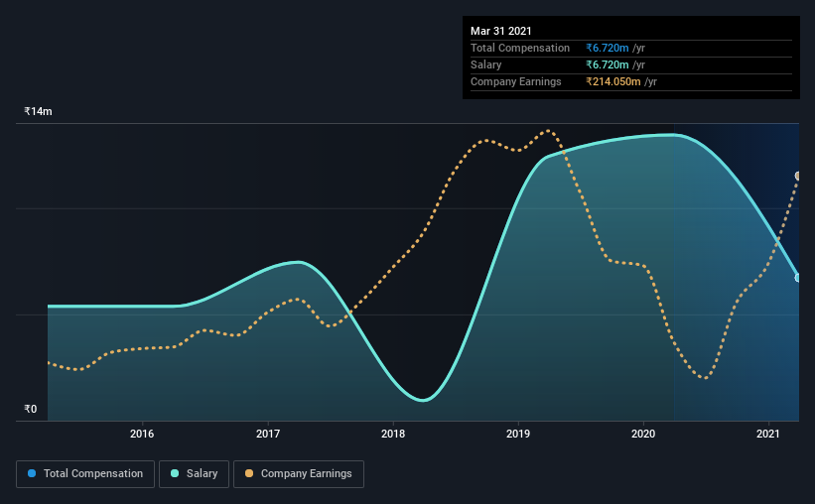Click the ₹214.050m Company Earnings value
This screenshot has height=504, width=815.
click(x=613, y=81)
